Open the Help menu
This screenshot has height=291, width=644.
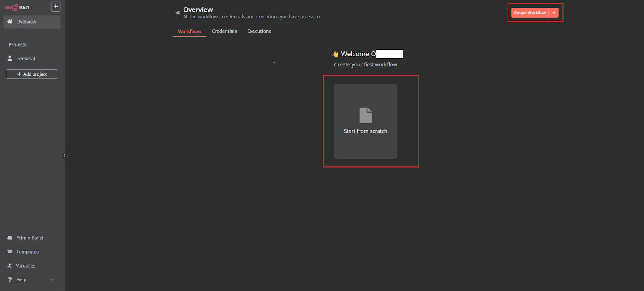coord(32,280)
